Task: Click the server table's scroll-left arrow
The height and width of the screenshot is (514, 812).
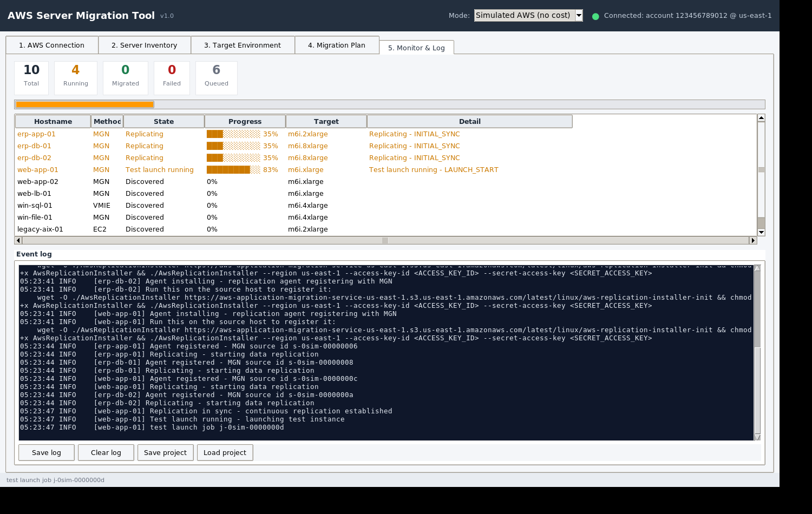Action: [18, 240]
